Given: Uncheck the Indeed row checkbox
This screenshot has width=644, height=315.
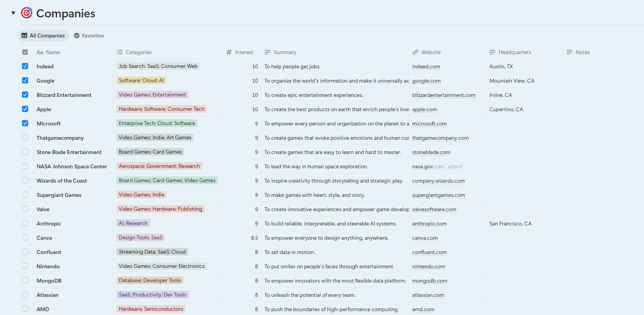Looking at the screenshot, I should (x=25, y=66).
